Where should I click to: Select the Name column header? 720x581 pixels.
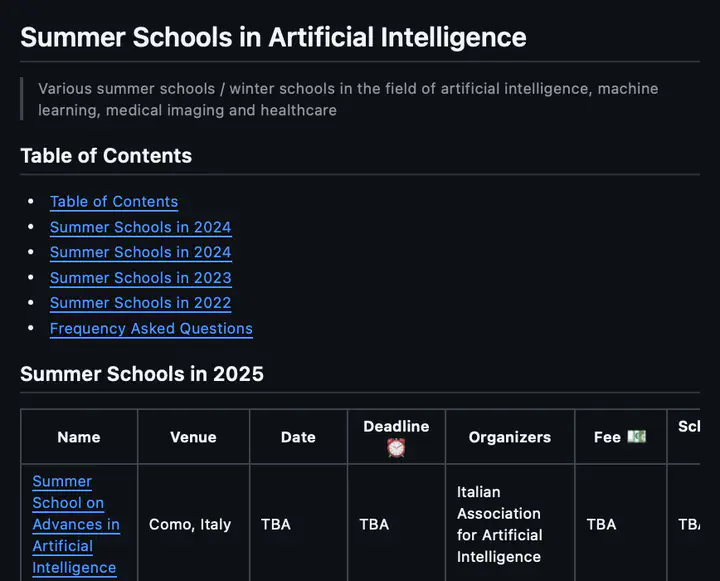point(79,437)
